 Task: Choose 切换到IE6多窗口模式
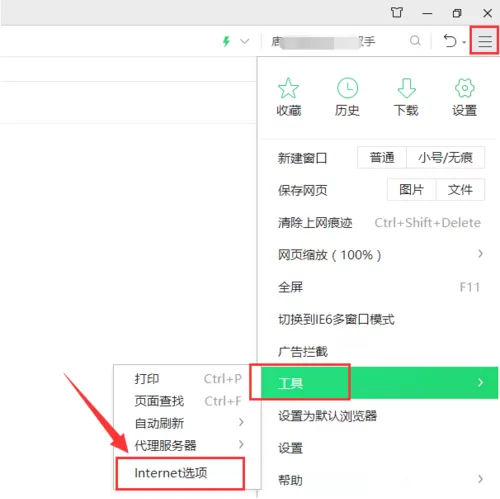coord(379,319)
